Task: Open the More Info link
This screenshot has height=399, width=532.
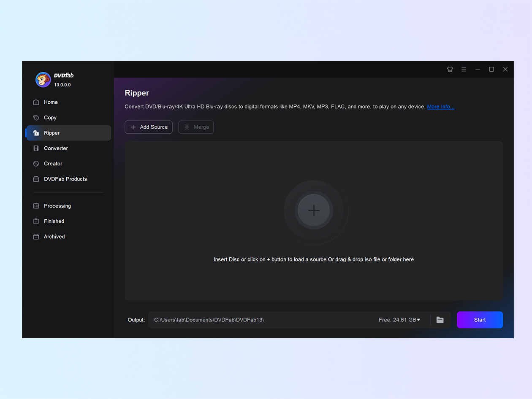Action: click(440, 107)
